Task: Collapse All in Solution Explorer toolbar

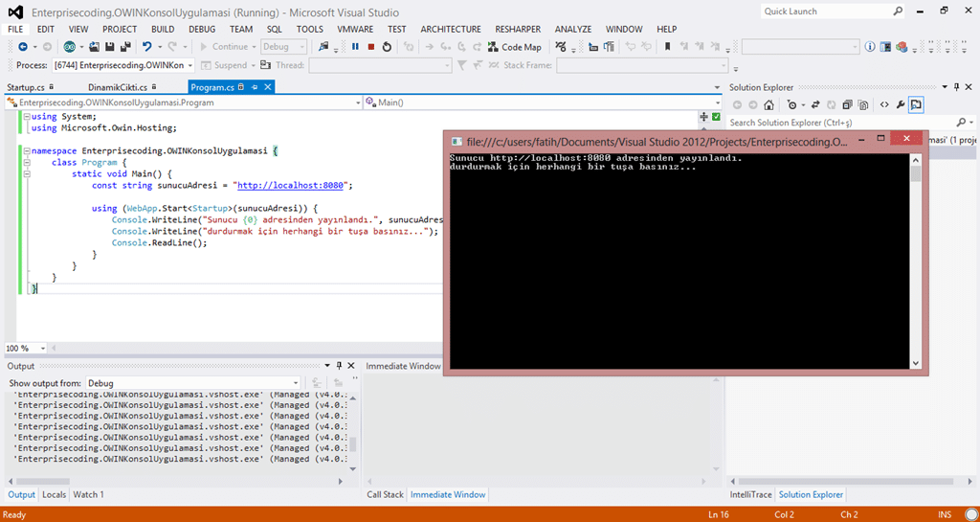Action: point(848,105)
